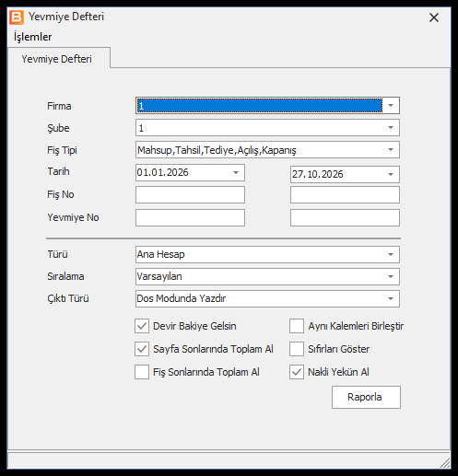Click the Tarih label
The width and height of the screenshot is (458, 476).
pos(58,171)
